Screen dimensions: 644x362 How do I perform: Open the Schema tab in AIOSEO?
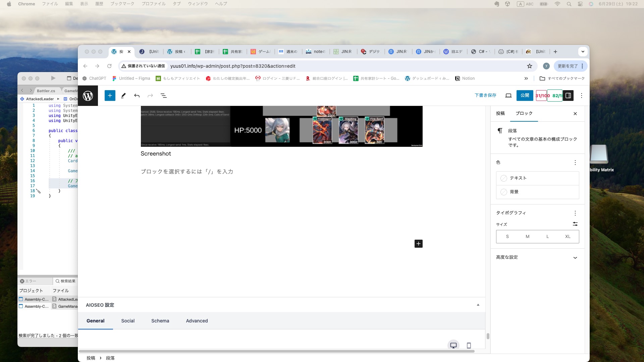click(x=160, y=321)
